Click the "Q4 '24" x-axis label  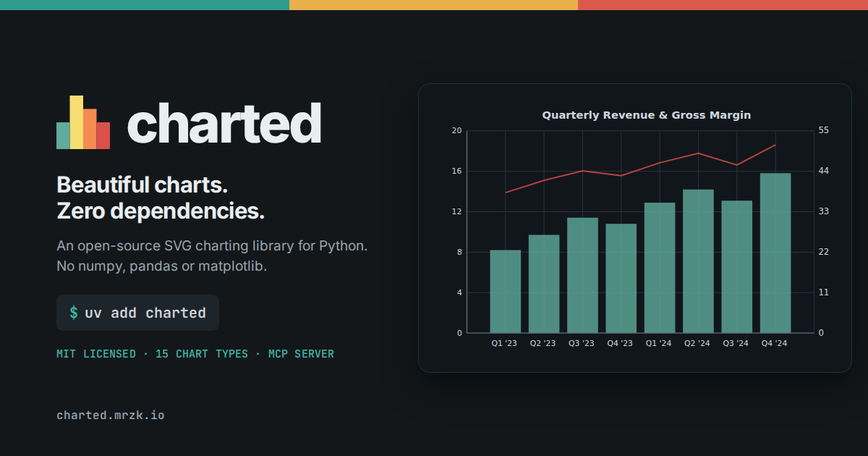click(x=775, y=344)
